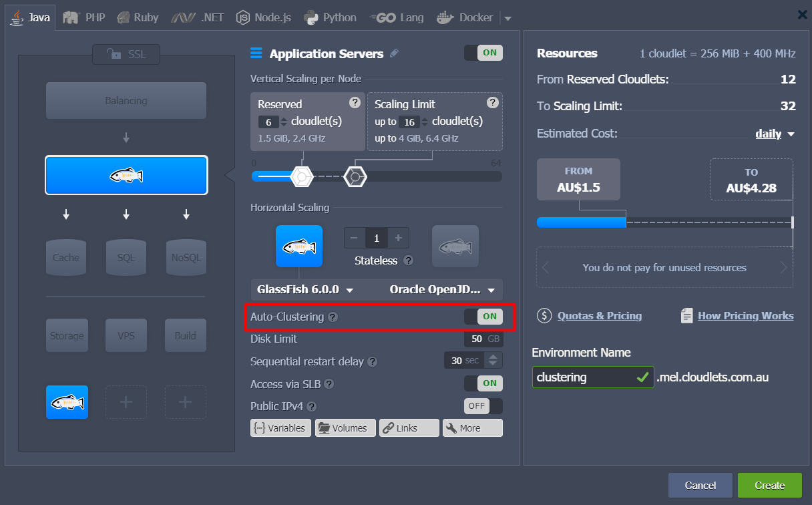Switch to the .NET tab
Viewport: 812px width, 505px height.
(x=198, y=17)
